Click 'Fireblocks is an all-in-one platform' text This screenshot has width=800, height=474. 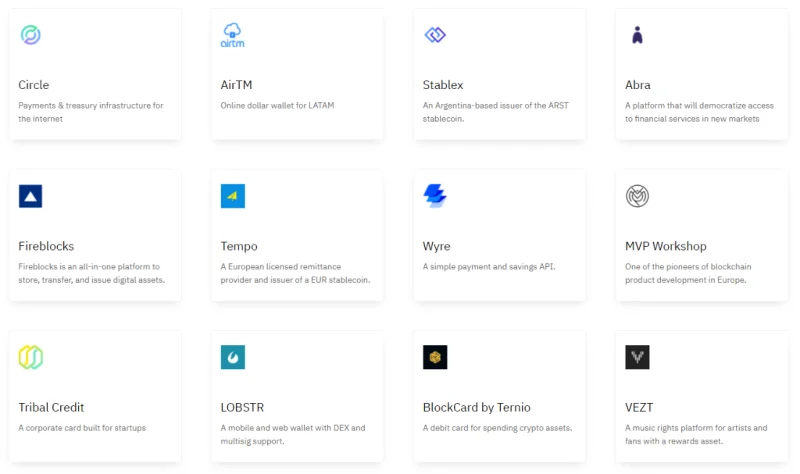pyautogui.click(x=91, y=273)
